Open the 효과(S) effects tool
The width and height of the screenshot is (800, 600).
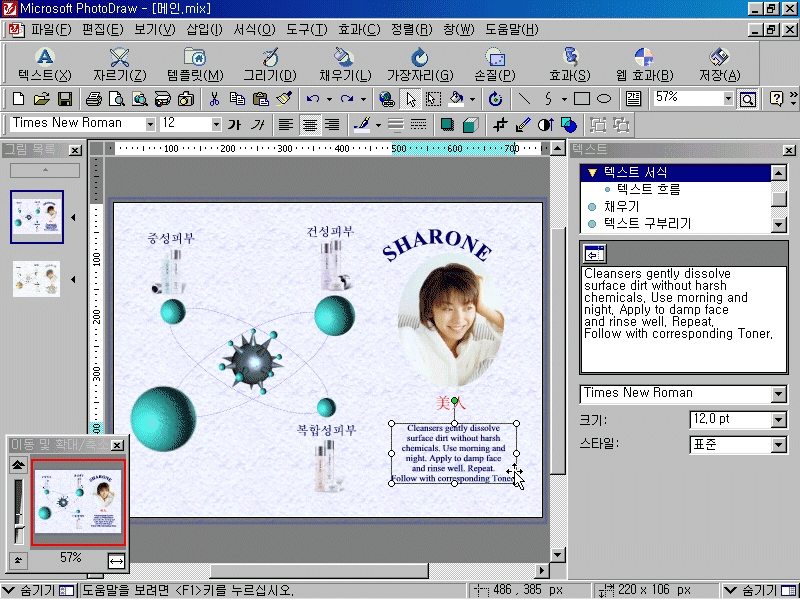click(x=569, y=65)
